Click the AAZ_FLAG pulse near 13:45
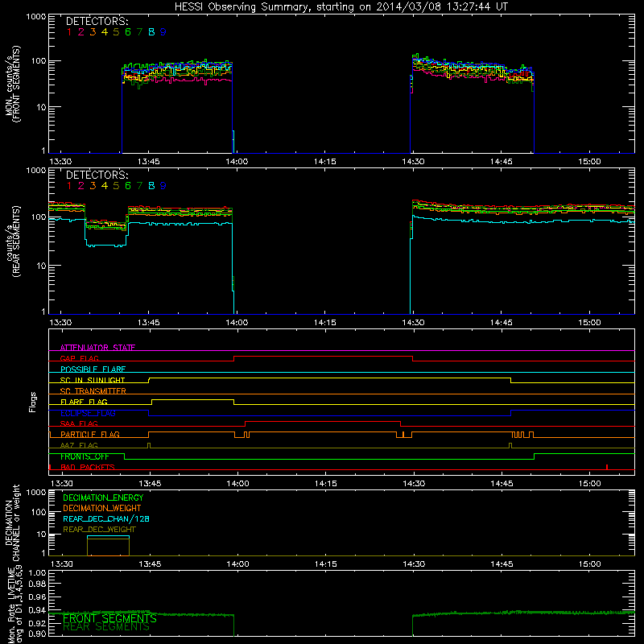The image size is (644, 644). [x=149, y=445]
